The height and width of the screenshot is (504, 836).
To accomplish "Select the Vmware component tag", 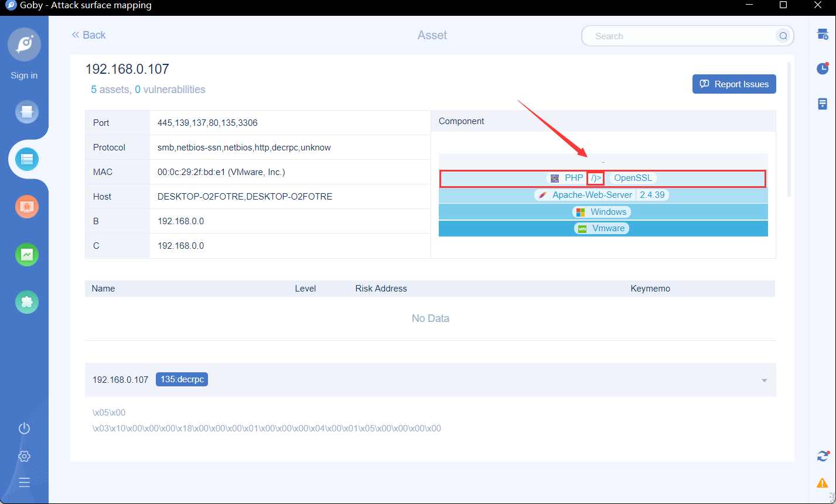I will pos(602,228).
